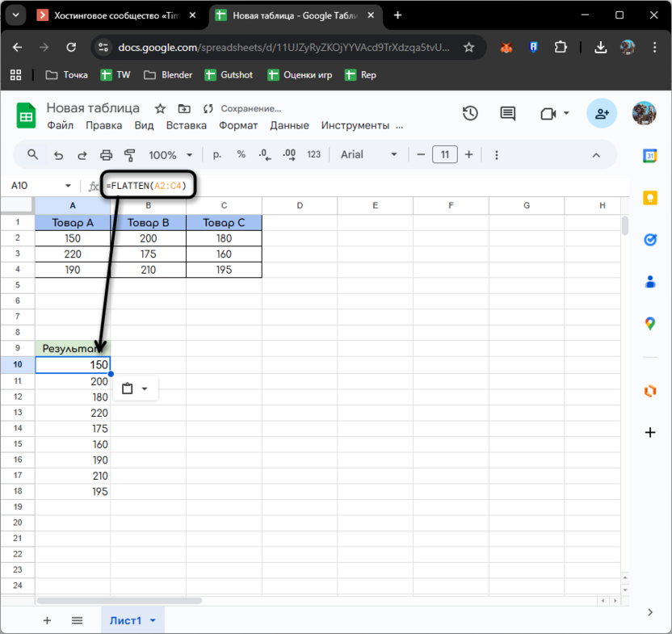Open the Инструменты menu
Image resolution: width=672 pixels, height=634 pixels.
(355, 126)
